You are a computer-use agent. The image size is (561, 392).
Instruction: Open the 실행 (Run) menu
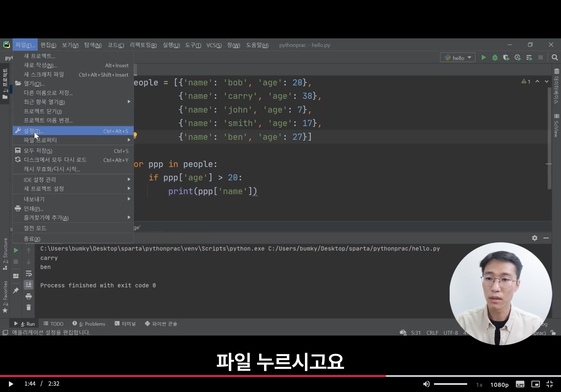pos(171,45)
